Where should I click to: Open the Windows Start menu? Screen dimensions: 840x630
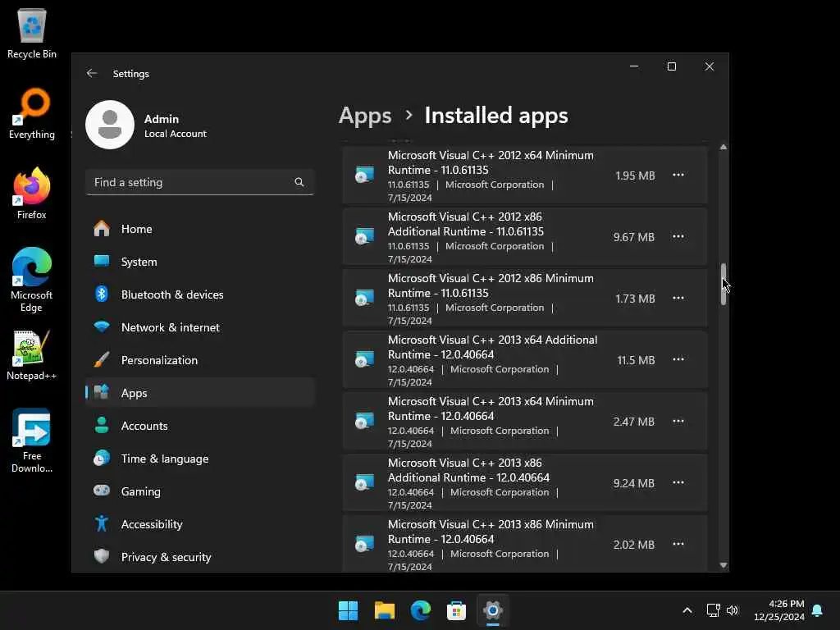(x=348, y=610)
